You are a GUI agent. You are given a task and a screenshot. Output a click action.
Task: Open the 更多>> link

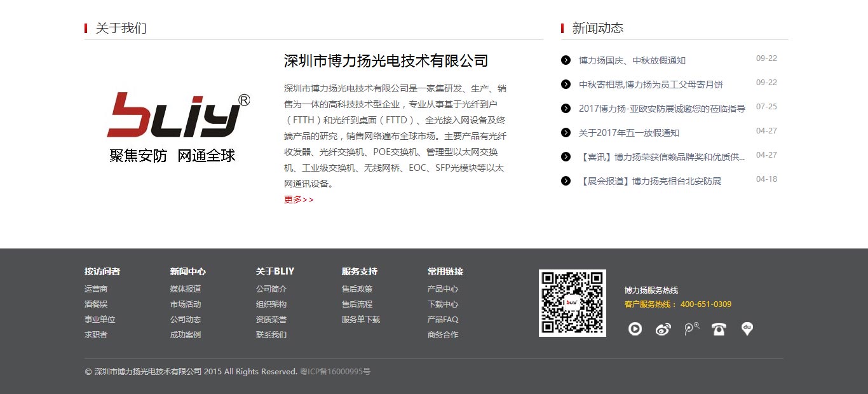coord(298,200)
